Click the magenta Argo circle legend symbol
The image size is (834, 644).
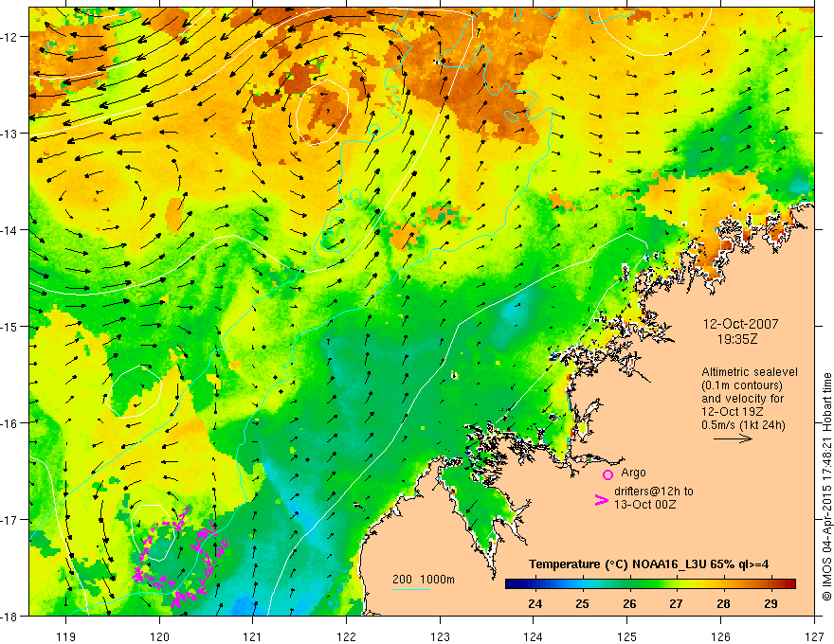[x=607, y=474]
